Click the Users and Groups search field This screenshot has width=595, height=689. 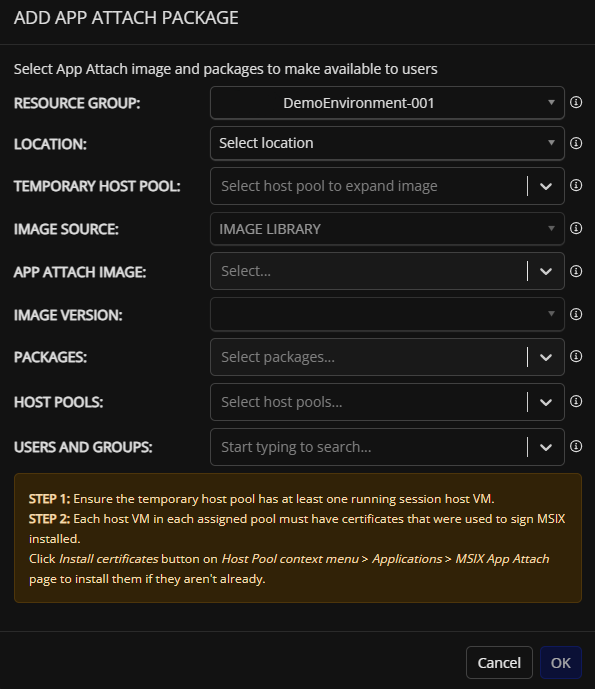click(x=369, y=447)
